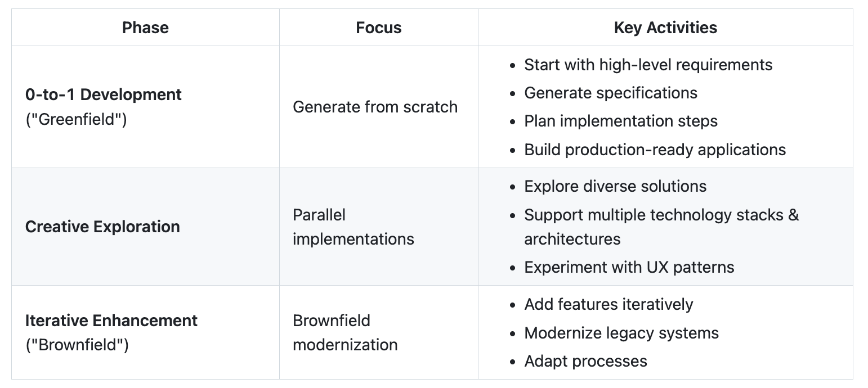This screenshot has width=868, height=388.
Task: Click the "Adapt processes" bullet
Action: [585, 361]
